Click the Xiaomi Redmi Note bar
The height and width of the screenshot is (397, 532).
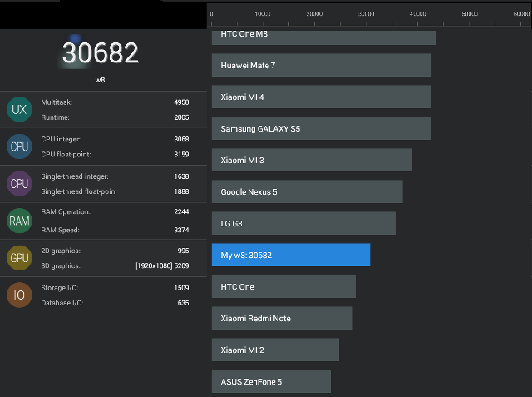pos(283,318)
